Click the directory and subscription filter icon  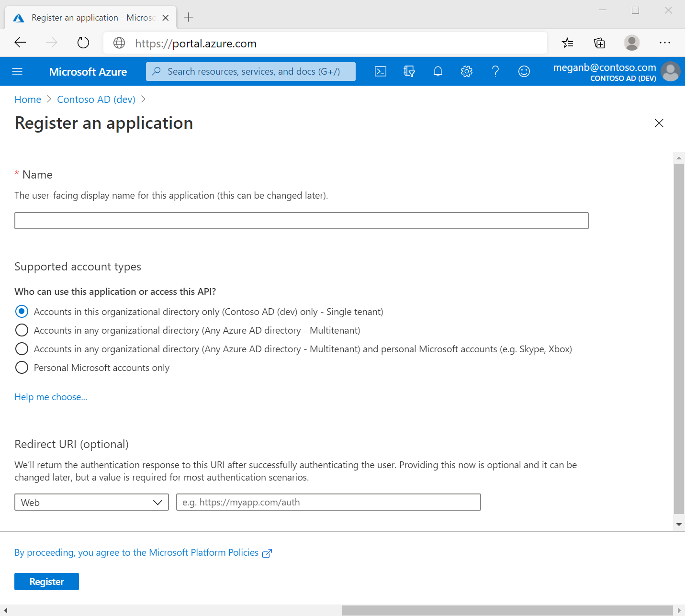pyautogui.click(x=409, y=71)
